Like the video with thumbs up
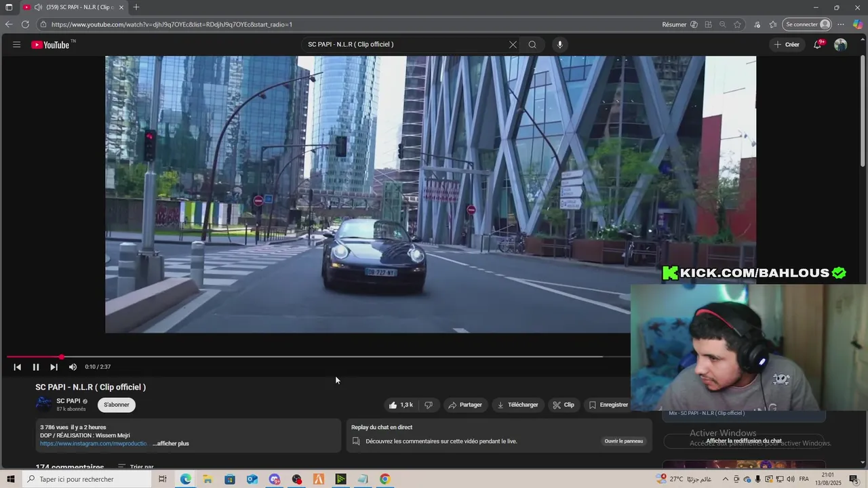868x488 pixels. (x=401, y=405)
